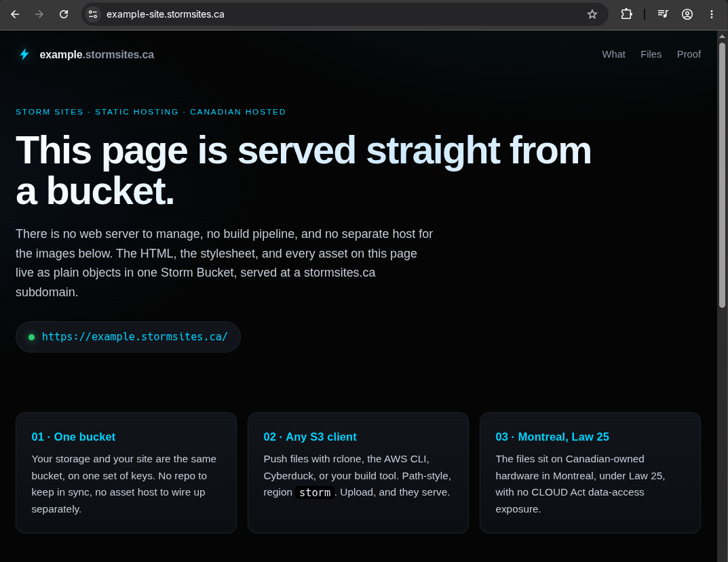
Task: Click the browser forward arrow
Action: click(39, 14)
